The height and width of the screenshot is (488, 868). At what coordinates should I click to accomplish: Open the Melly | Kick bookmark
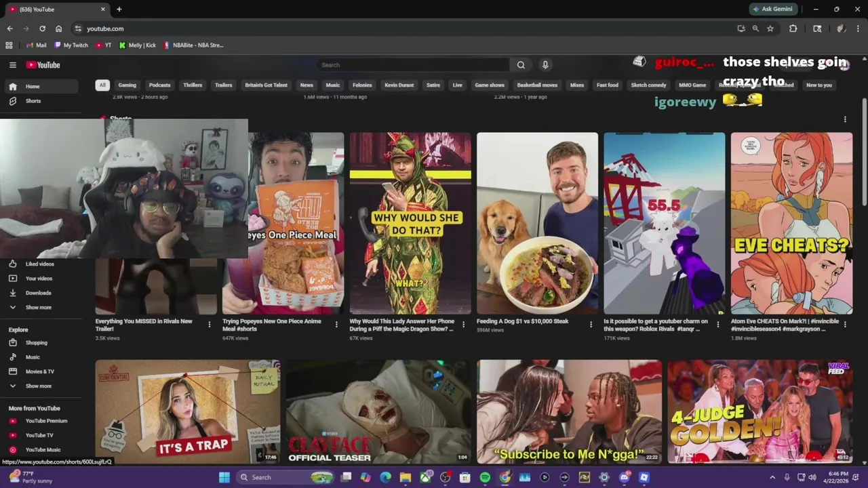click(x=138, y=45)
